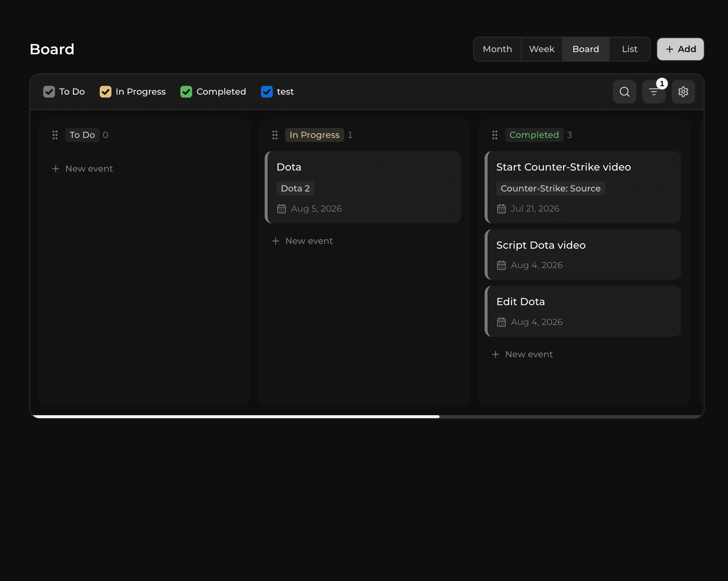Add New event in To Do column
The height and width of the screenshot is (581, 728).
coord(82,169)
